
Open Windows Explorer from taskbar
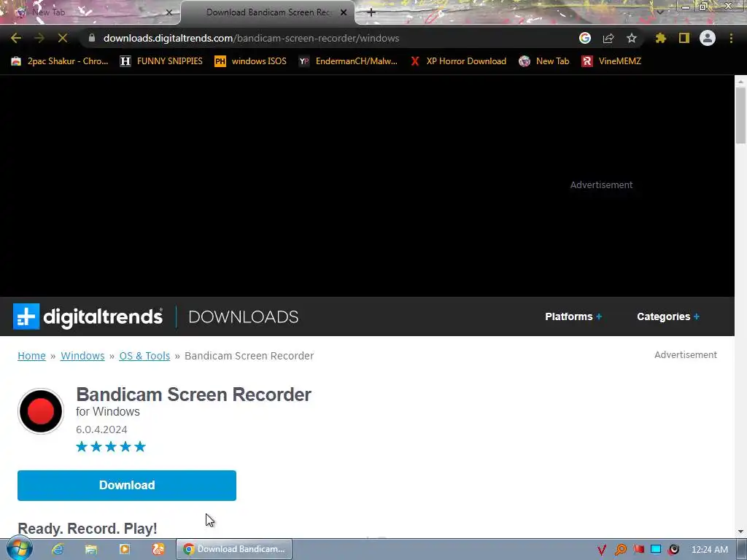pyautogui.click(x=91, y=549)
